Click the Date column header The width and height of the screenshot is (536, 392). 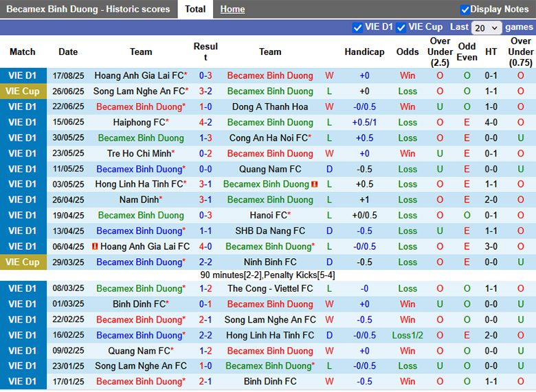(x=68, y=51)
